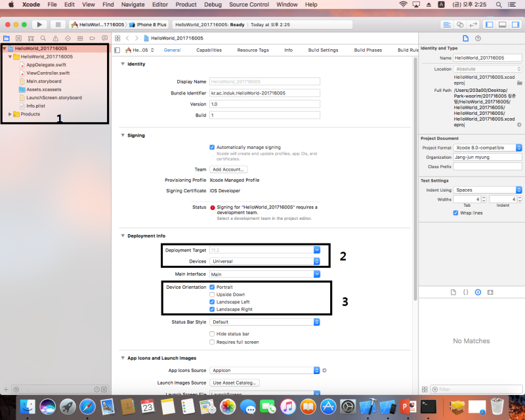The image size is (525, 420).
Task: Toggle the project and targets list sidebar
Action: coord(117,51)
